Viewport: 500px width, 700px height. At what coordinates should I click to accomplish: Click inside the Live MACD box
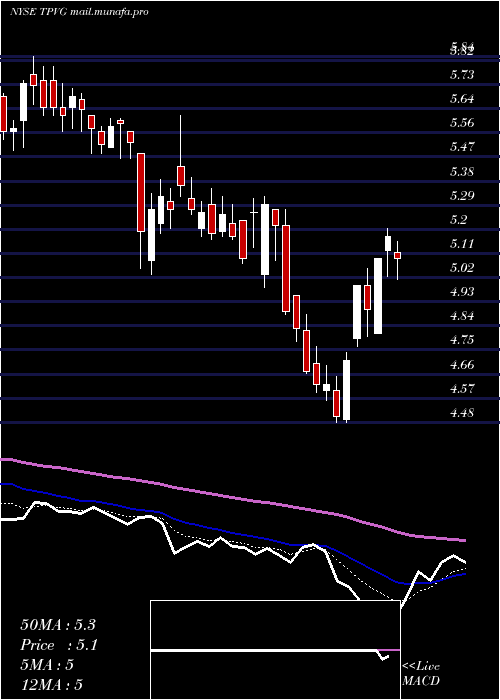pos(275,650)
